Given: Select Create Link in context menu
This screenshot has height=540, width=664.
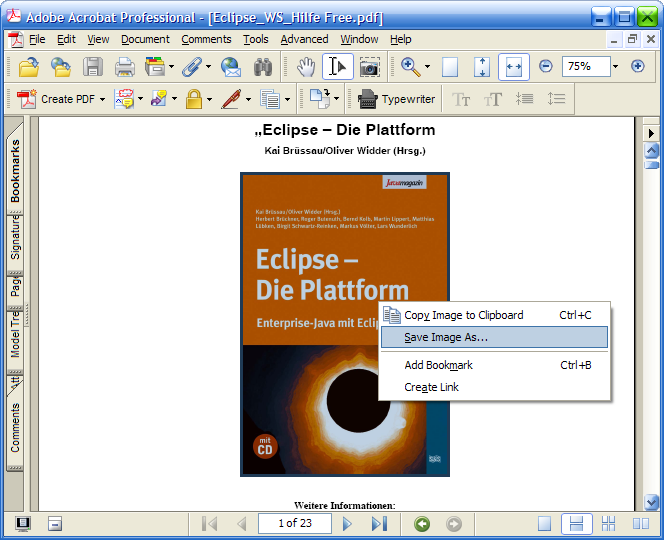Looking at the screenshot, I should [494, 387].
